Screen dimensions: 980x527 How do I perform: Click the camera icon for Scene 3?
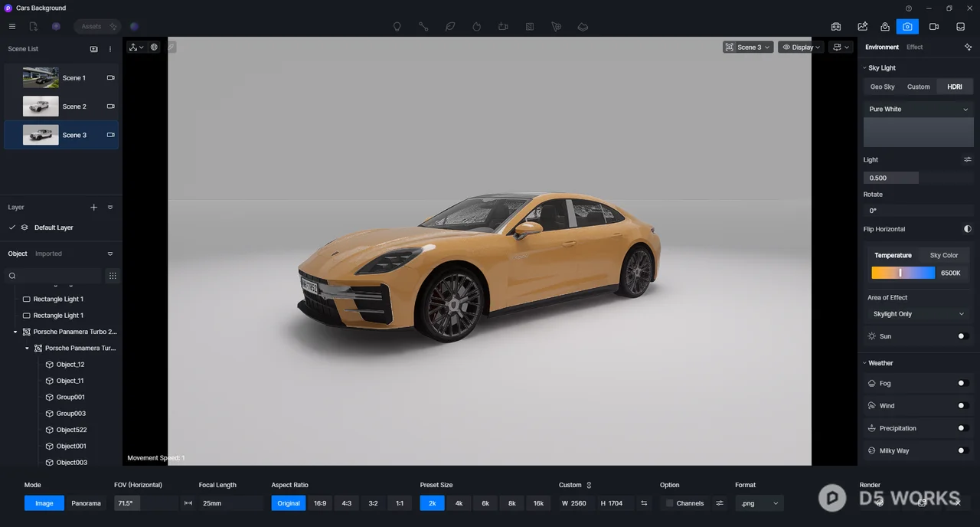point(110,135)
